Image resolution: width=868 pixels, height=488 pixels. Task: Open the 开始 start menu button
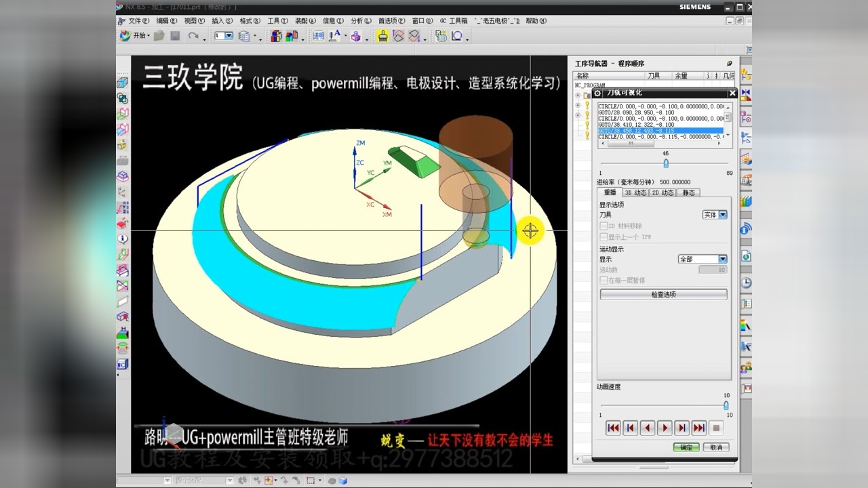pyautogui.click(x=134, y=35)
